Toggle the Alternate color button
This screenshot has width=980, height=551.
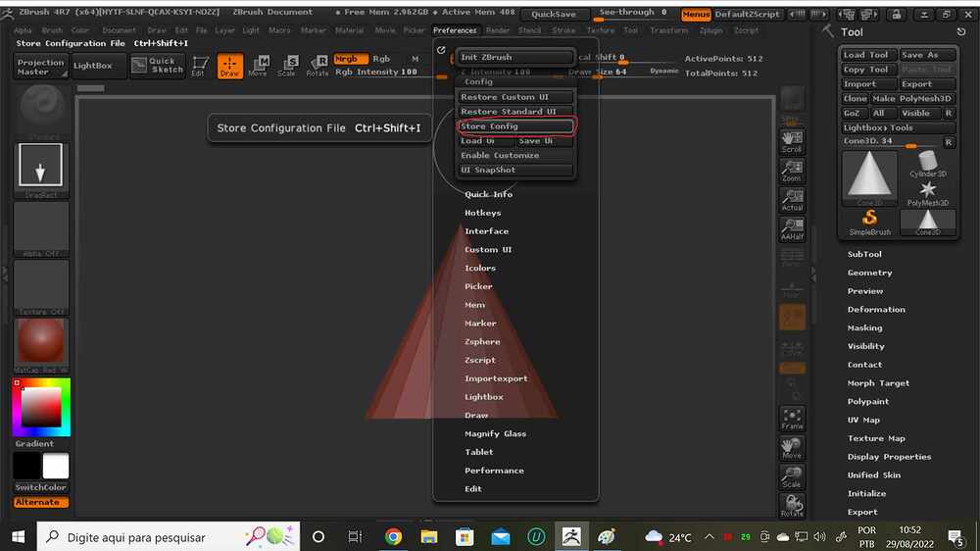click(40, 502)
